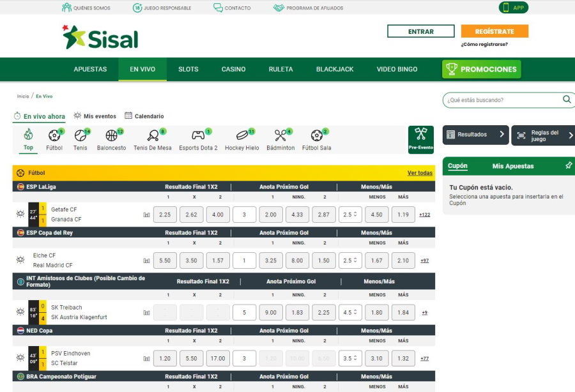Screen dimensions: 575x392
Task: Open the RULETA menu
Action: [281, 69]
